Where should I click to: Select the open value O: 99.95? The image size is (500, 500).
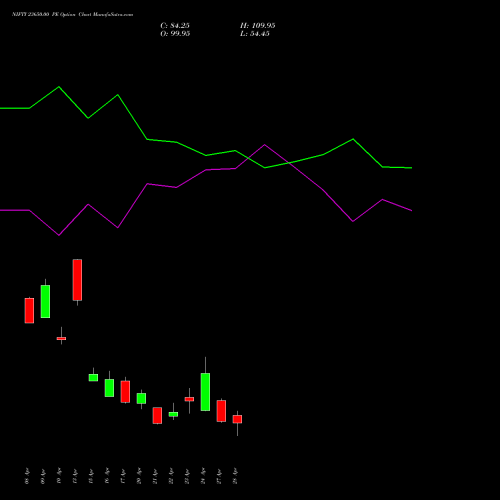coord(175,34)
